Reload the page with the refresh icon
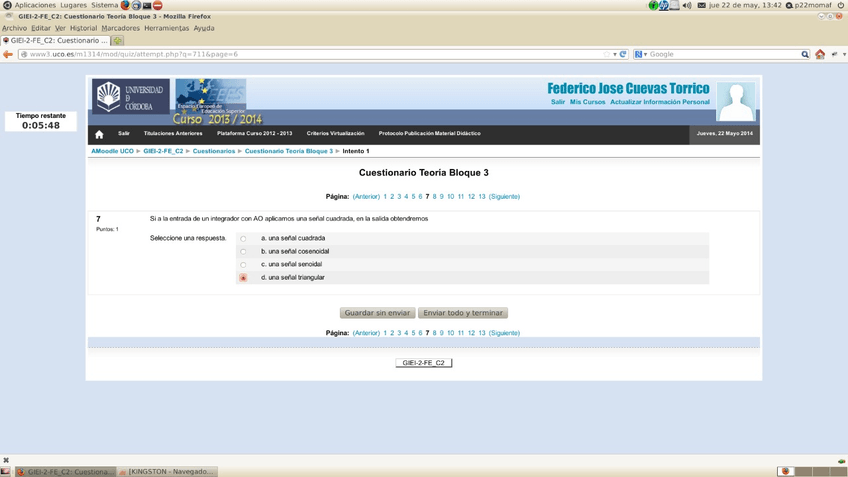 (623, 54)
